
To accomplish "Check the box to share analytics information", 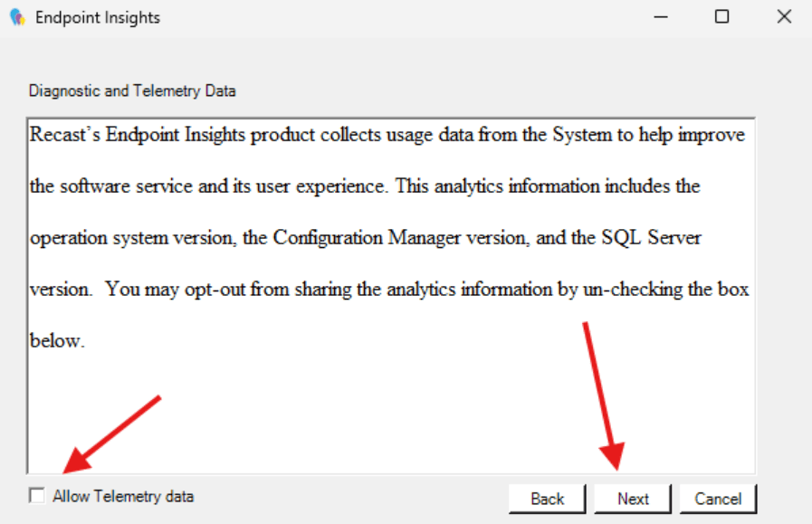I will point(36,496).
